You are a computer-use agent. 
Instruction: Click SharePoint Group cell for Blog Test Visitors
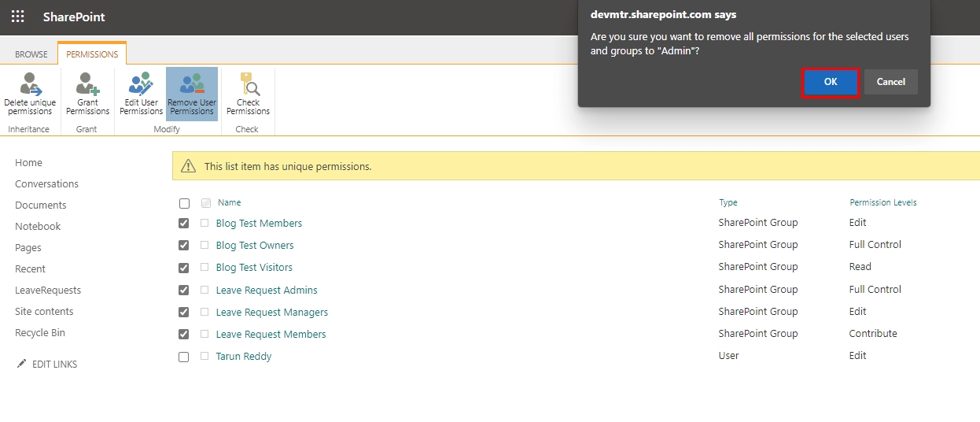tap(758, 267)
